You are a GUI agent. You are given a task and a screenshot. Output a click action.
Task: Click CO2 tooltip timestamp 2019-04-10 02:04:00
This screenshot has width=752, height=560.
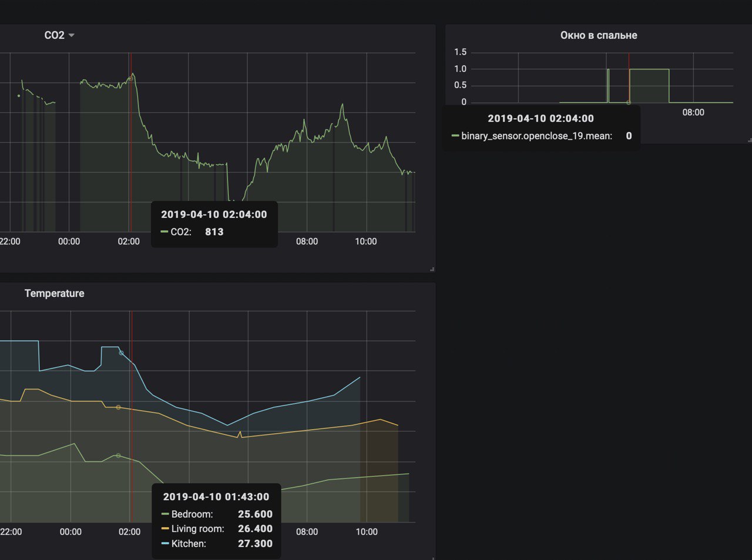(214, 214)
